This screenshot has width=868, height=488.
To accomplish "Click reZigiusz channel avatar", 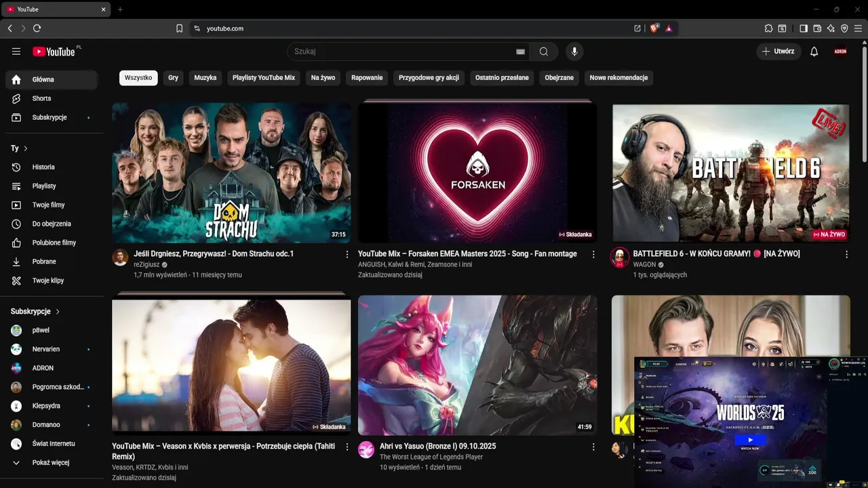I will click(x=120, y=257).
